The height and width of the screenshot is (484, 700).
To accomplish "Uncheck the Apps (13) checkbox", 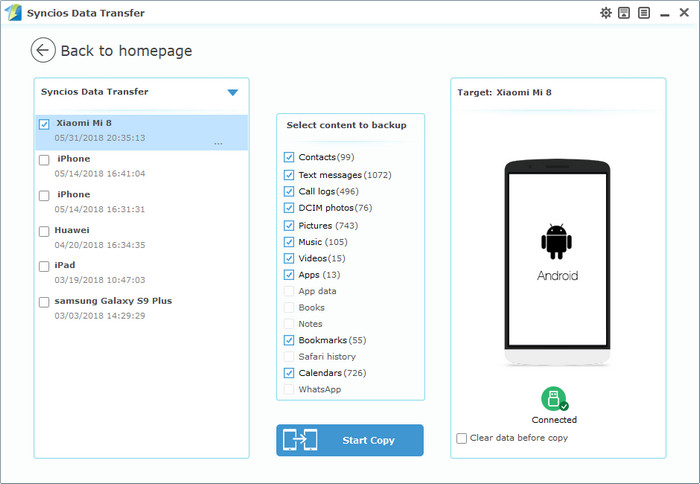I will coord(289,275).
